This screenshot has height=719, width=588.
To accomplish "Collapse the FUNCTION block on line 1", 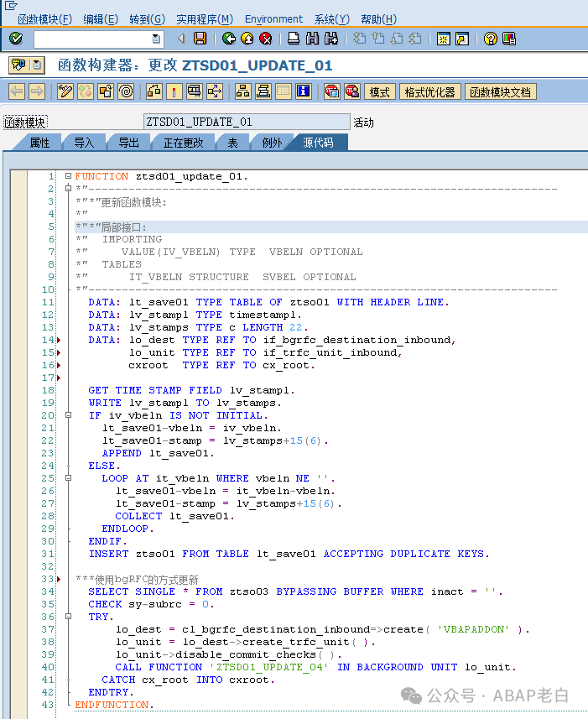I will [x=68, y=176].
